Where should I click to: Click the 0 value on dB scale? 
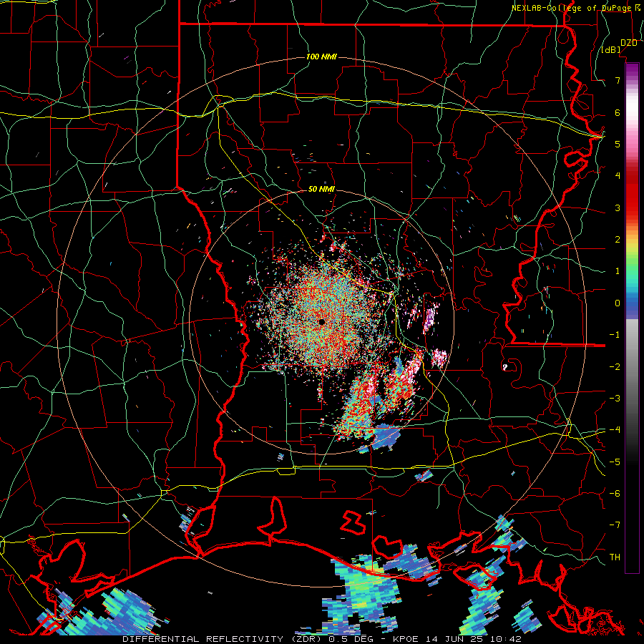point(618,303)
